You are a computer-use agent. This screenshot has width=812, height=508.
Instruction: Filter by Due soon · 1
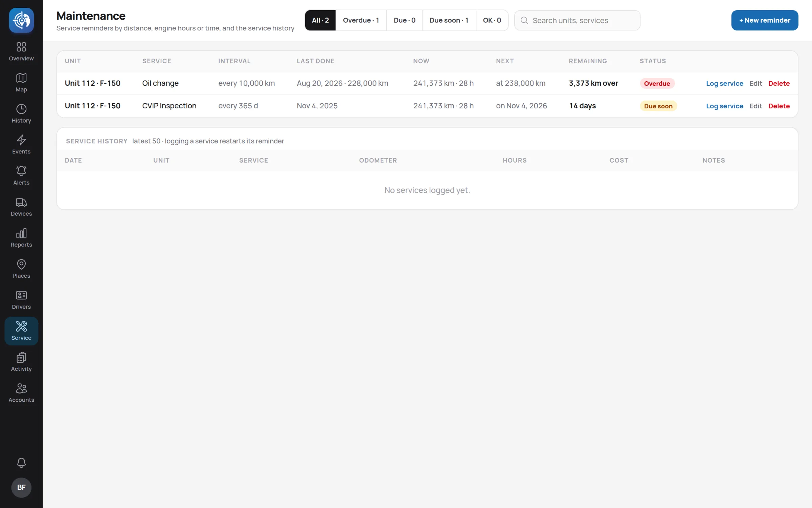click(x=449, y=20)
